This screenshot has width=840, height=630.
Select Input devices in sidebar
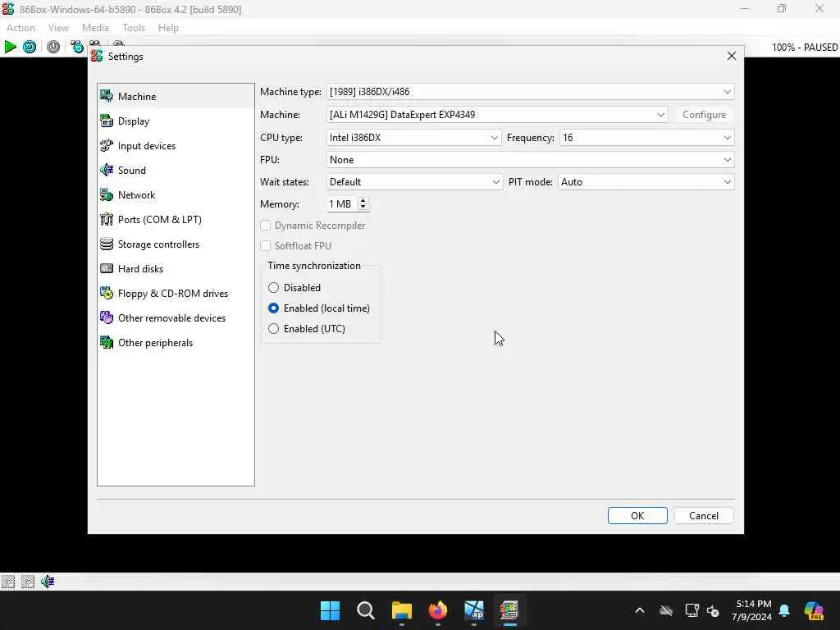(x=176, y=146)
